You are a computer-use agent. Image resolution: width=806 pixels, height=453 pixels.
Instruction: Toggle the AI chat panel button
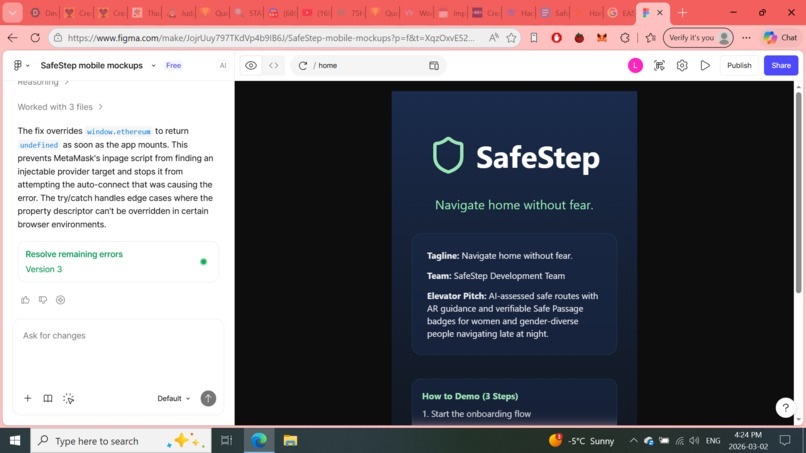point(223,65)
